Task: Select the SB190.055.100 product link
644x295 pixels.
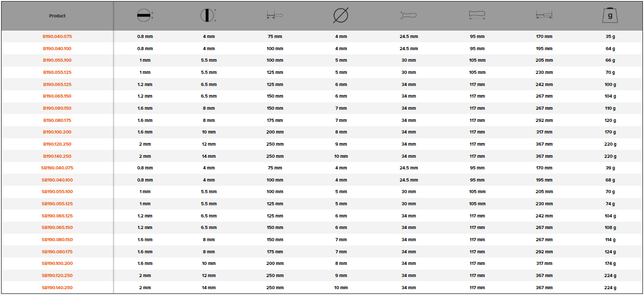Action: [x=57, y=192]
